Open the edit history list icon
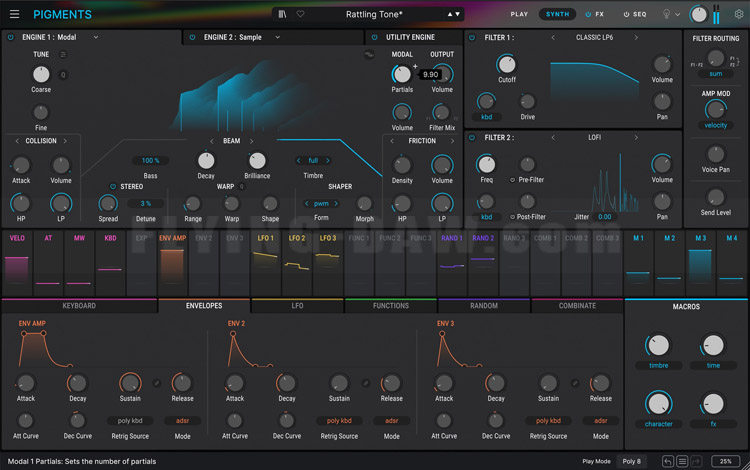The image size is (750, 470). [682, 461]
